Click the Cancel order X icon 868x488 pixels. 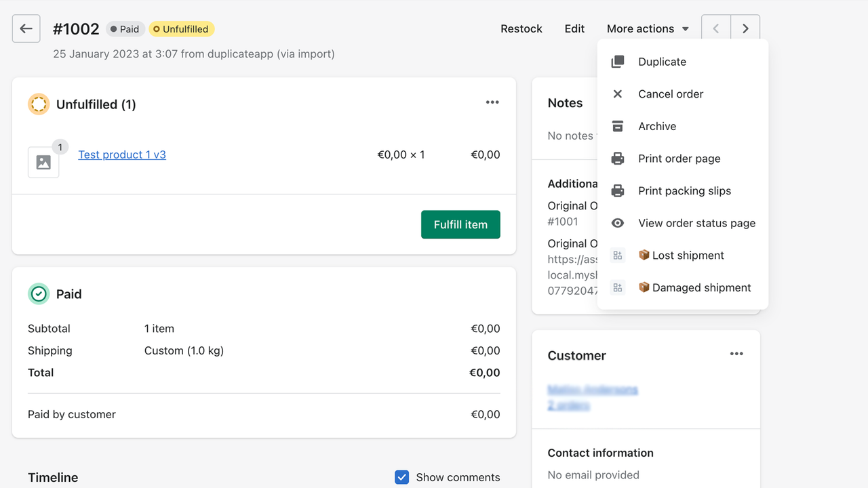click(618, 94)
